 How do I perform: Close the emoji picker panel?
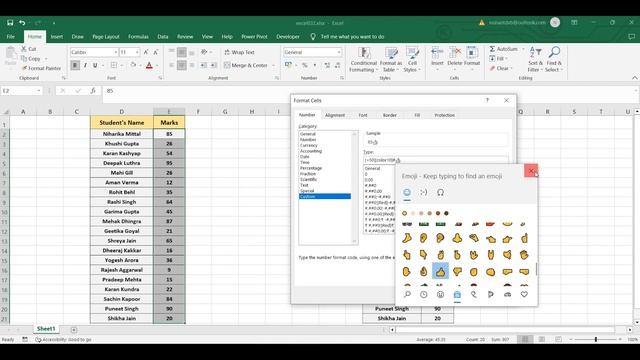click(531, 171)
